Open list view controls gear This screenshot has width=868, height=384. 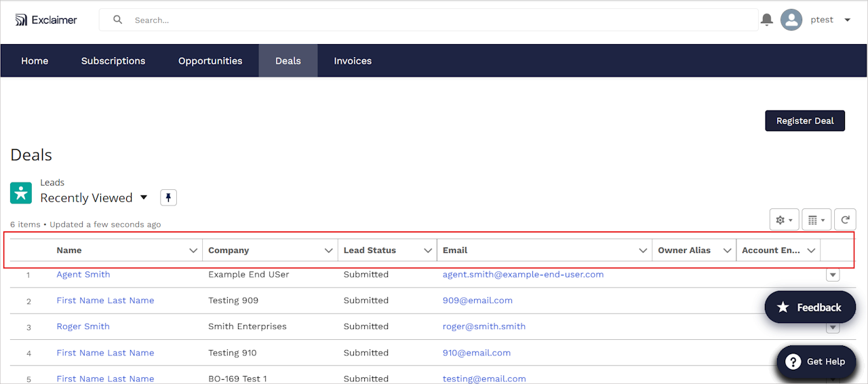click(x=784, y=220)
